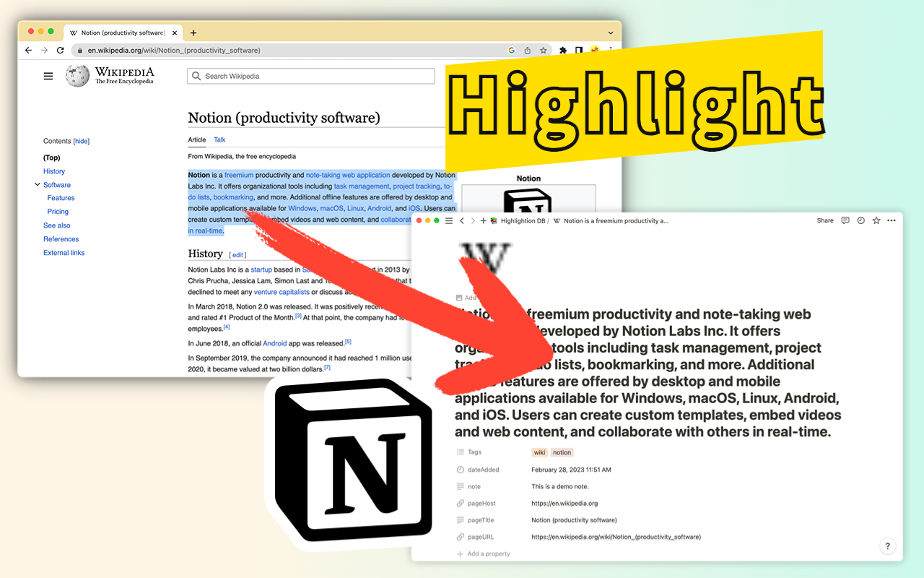Viewport: 924px width, 578px height.
Task: Follow the bookmarking link
Action: click(x=233, y=197)
